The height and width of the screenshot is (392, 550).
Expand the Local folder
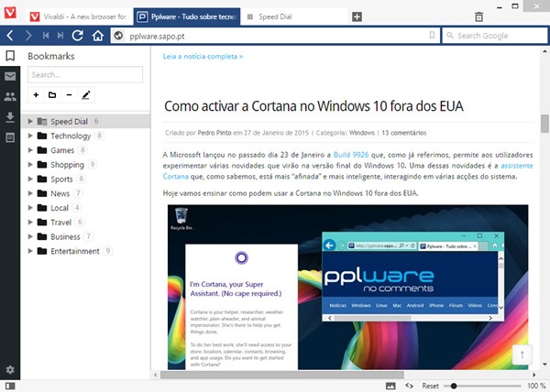point(30,208)
